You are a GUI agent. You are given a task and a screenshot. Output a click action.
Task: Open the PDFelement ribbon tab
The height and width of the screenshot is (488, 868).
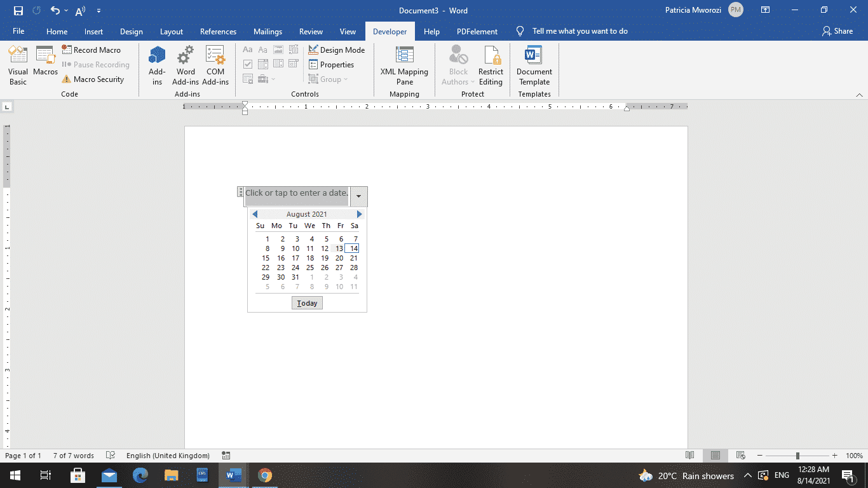(477, 31)
